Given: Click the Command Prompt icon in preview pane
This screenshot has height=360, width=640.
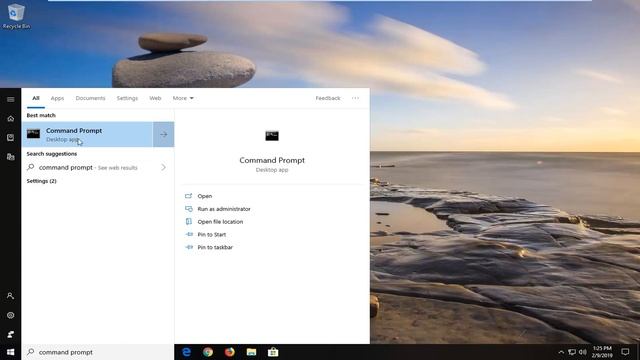Looking at the screenshot, I should pos(272,136).
